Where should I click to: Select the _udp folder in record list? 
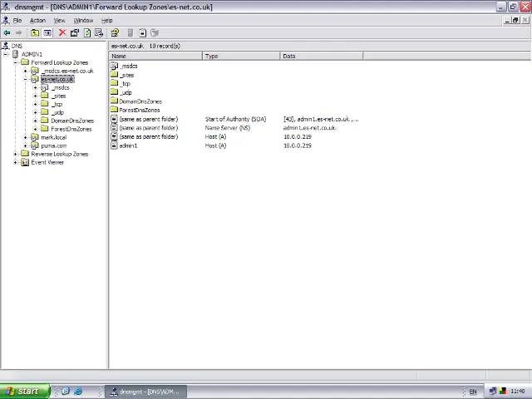(121, 92)
